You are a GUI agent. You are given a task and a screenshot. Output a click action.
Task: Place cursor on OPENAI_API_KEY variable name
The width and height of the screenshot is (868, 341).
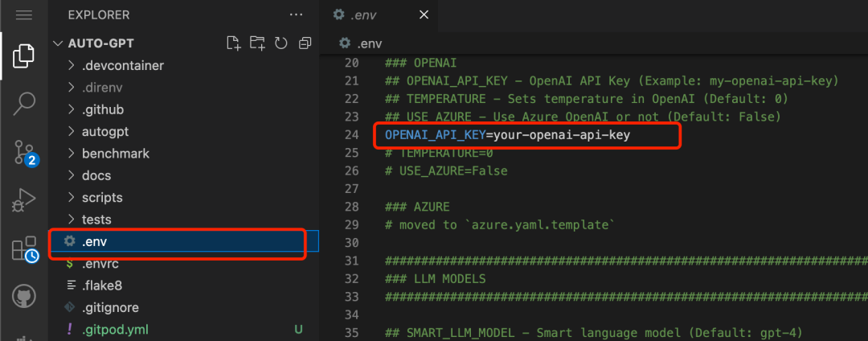click(435, 135)
